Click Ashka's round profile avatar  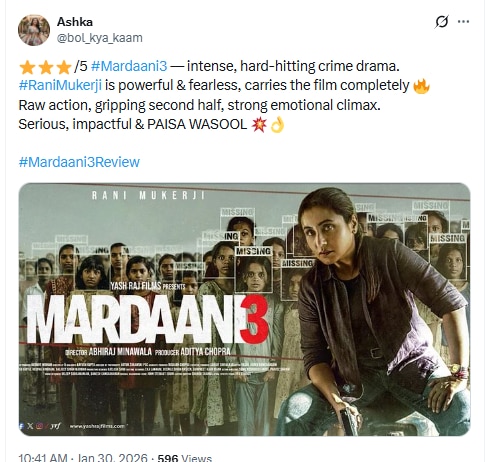[x=34, y=30]
